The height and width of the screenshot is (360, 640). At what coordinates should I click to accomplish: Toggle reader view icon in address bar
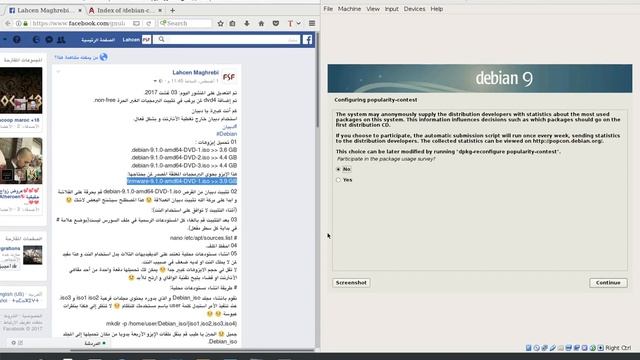point(136,23)
